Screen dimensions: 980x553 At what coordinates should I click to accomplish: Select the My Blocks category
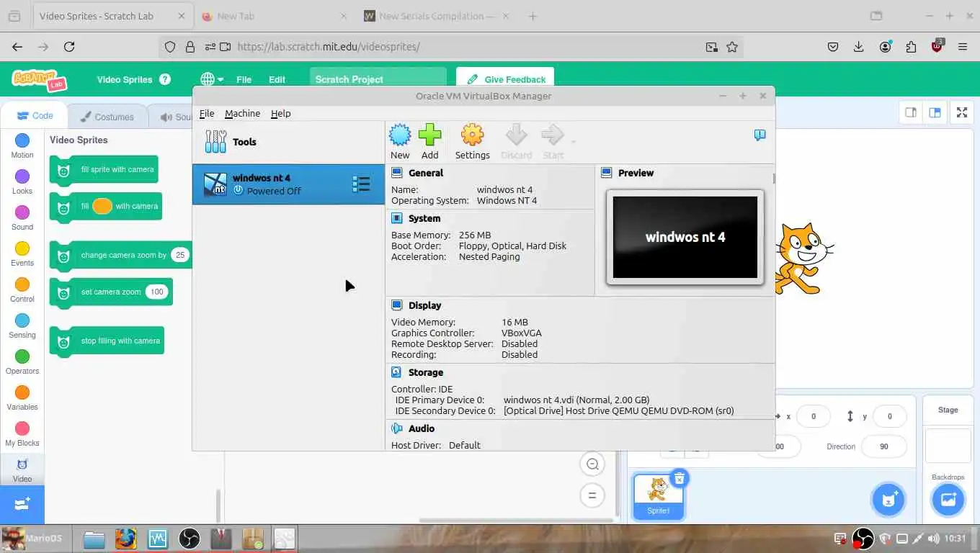pyautogui.click(x=22, y=433)
